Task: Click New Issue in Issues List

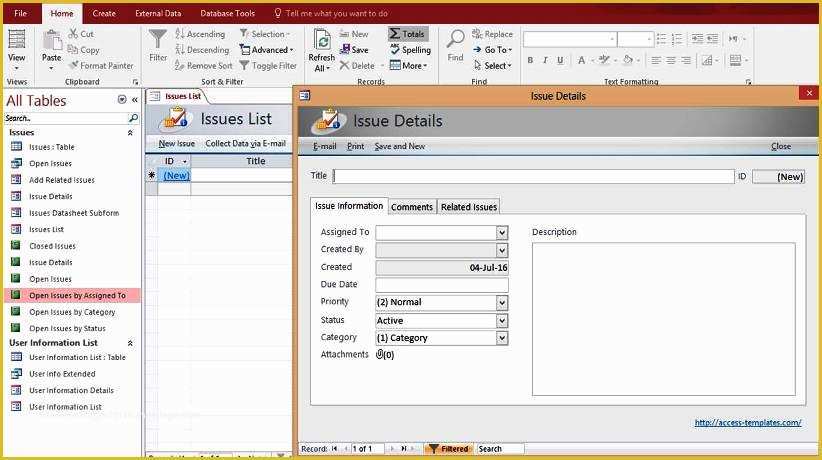Action: [x=176, y=143]
